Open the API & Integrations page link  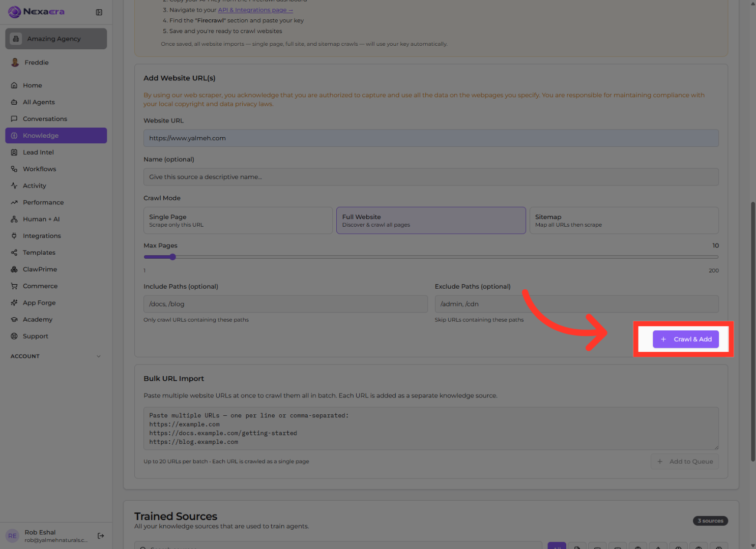point(255,10)
